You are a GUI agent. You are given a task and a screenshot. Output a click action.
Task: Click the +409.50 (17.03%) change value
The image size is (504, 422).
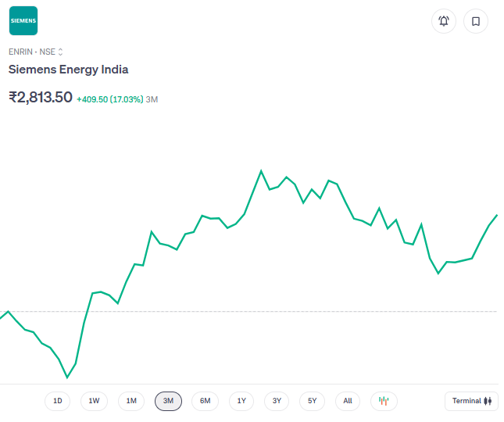coord(109,99)
